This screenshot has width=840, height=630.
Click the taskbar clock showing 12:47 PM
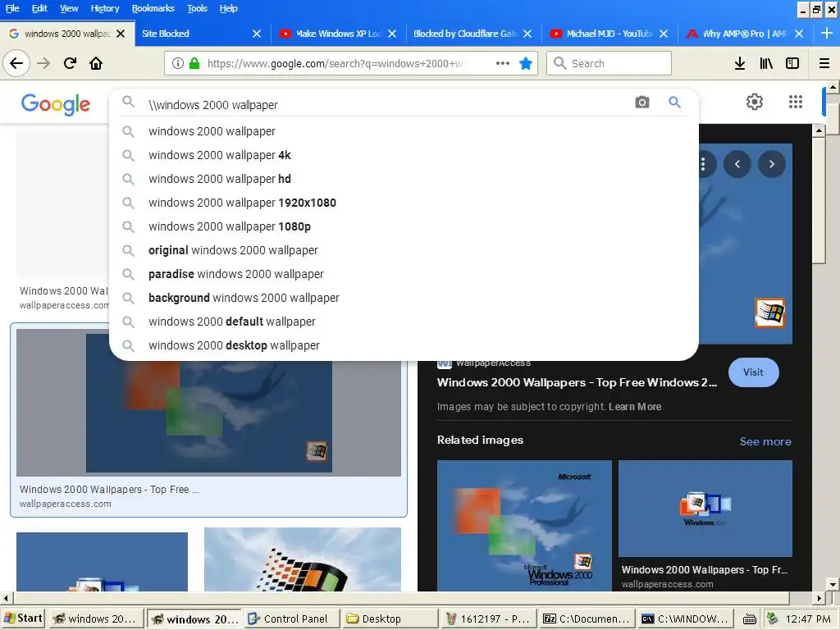click(808, 619)
